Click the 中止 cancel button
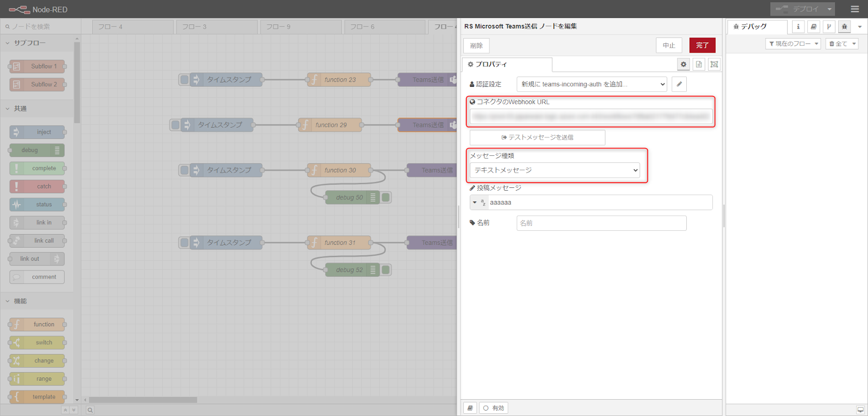The width and height of the screenshot is (868, 416). (669, 45)
